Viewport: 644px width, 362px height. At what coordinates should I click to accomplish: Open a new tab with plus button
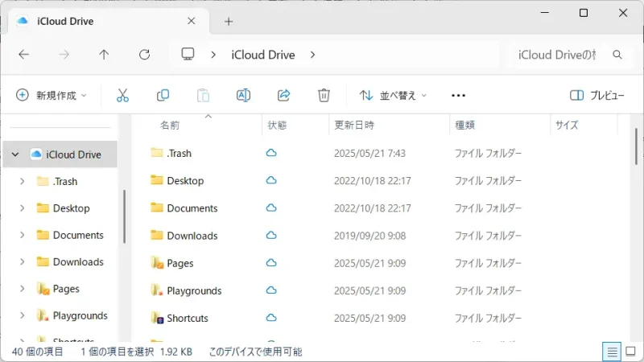pos(229,22)
